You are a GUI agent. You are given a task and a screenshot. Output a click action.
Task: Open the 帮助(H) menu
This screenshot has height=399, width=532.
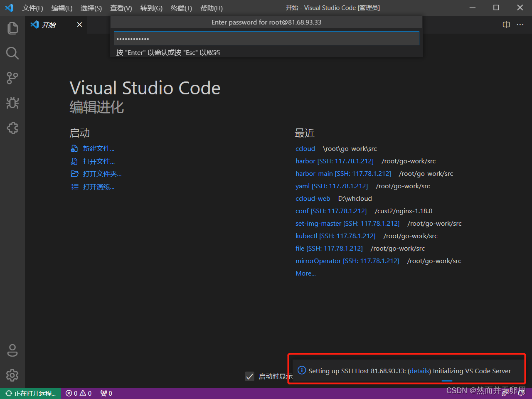click(212, 8)
